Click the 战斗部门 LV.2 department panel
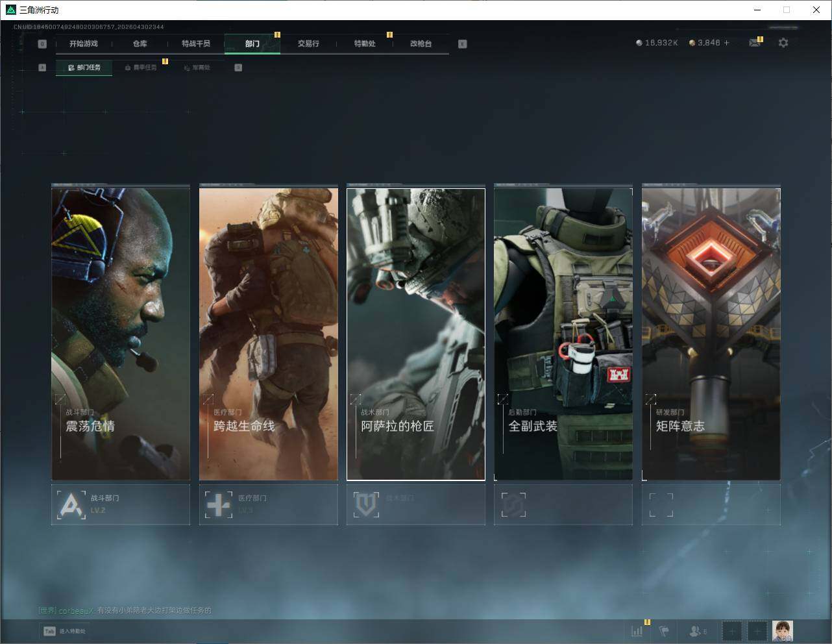Image resolution: width=832 pixels, height=644 pixels. pos(121,504)
